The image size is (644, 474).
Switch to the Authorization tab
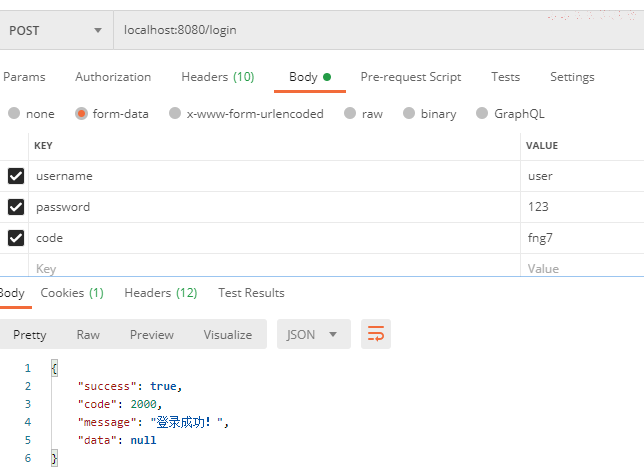(x=113, y=77)
